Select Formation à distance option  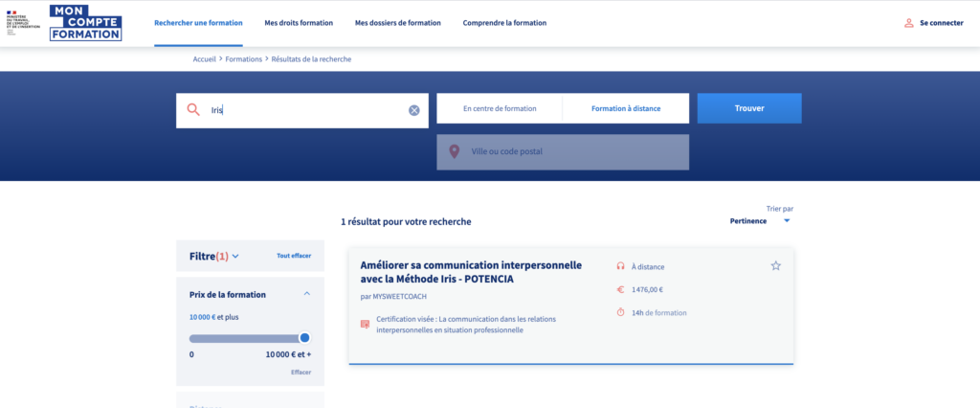pyautogui.click(x=626, y=109)
